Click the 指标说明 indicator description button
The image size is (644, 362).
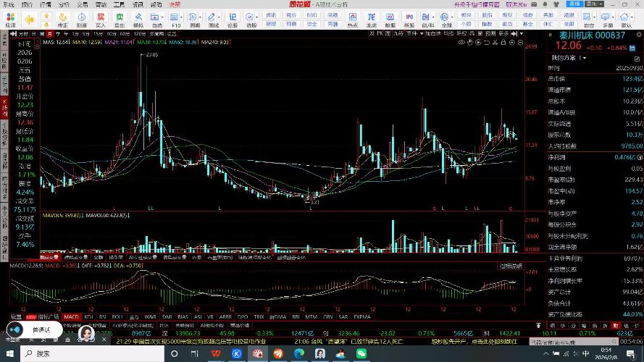coord(511,266)
